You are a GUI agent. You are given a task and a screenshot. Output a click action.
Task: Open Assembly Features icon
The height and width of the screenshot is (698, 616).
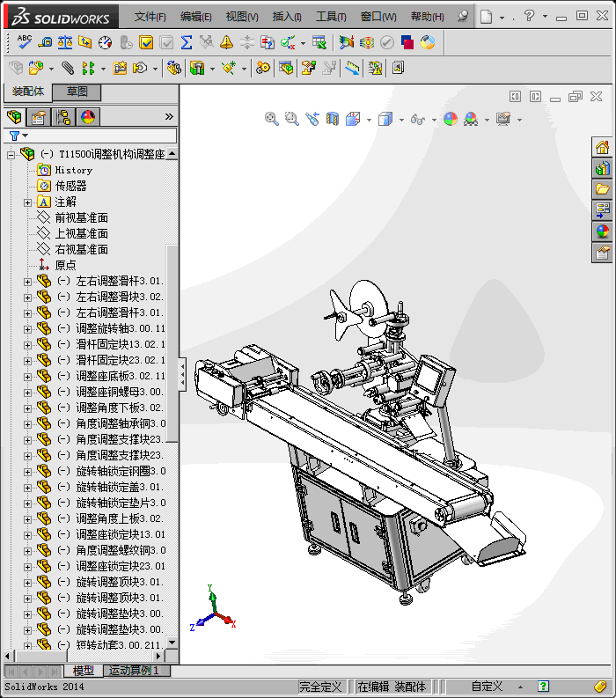(x=197, y=68)
